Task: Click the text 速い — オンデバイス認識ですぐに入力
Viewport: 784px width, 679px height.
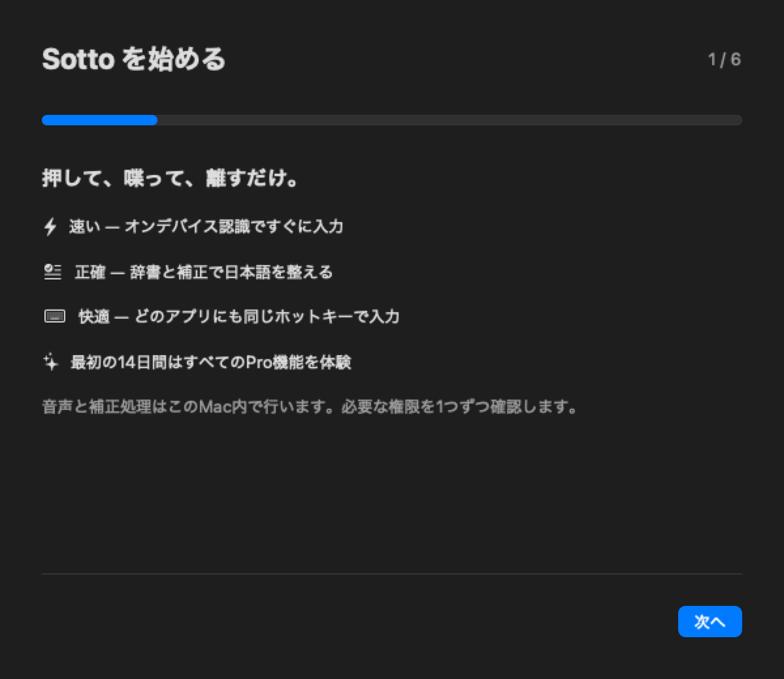Action: coord(206,227)
